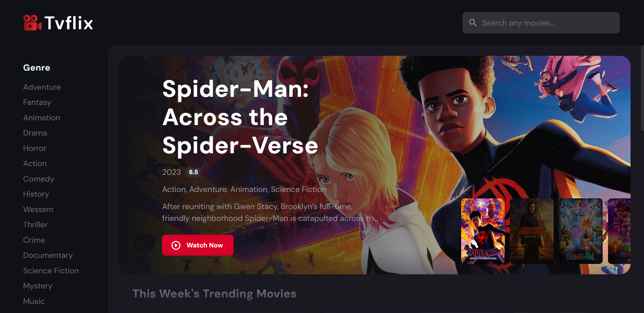
Task: Click the page vertical scrollbar
Action: (x=642, y=88)
